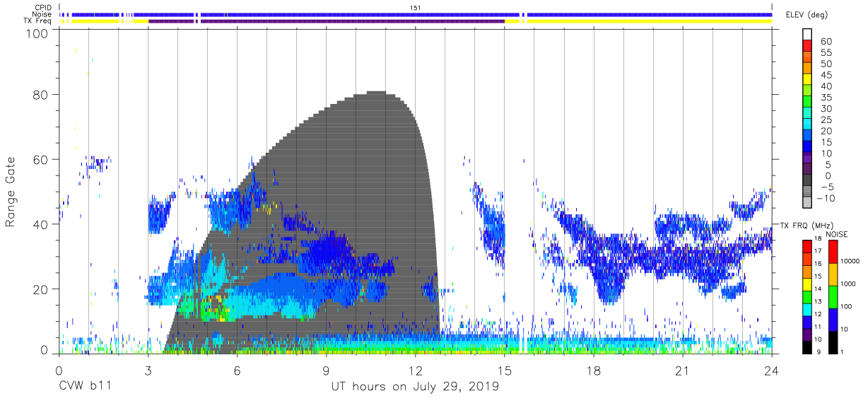868x401 pixels.
Task: Click the UT hours axis tick '9'
Action: (x=326, y=371)
